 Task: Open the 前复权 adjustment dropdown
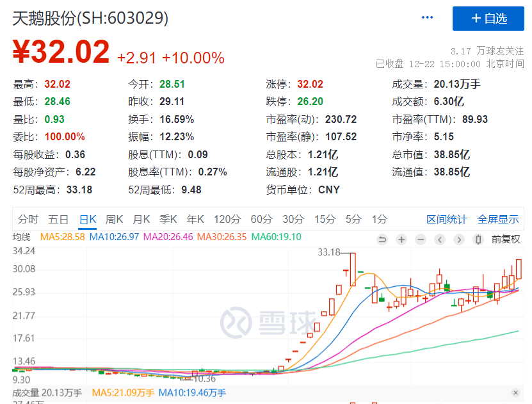506,239
